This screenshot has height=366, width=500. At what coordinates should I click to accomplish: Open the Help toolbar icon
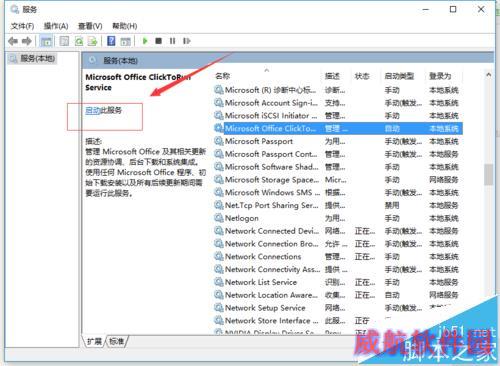click(x=111, y=41)
